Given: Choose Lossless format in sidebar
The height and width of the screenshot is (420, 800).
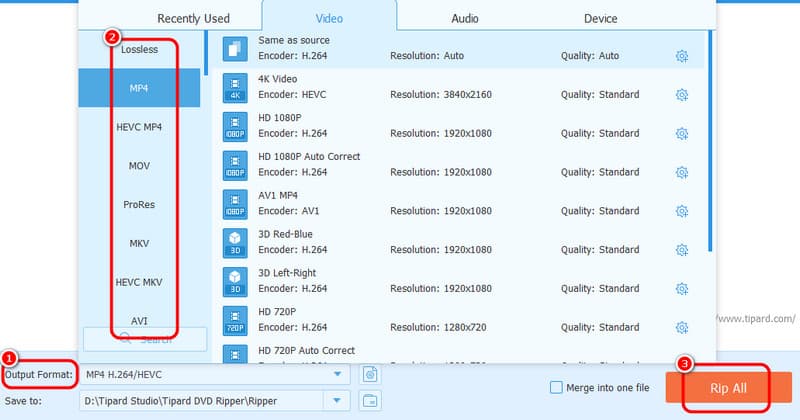Looking at the screenshot, I should [139, 50].
